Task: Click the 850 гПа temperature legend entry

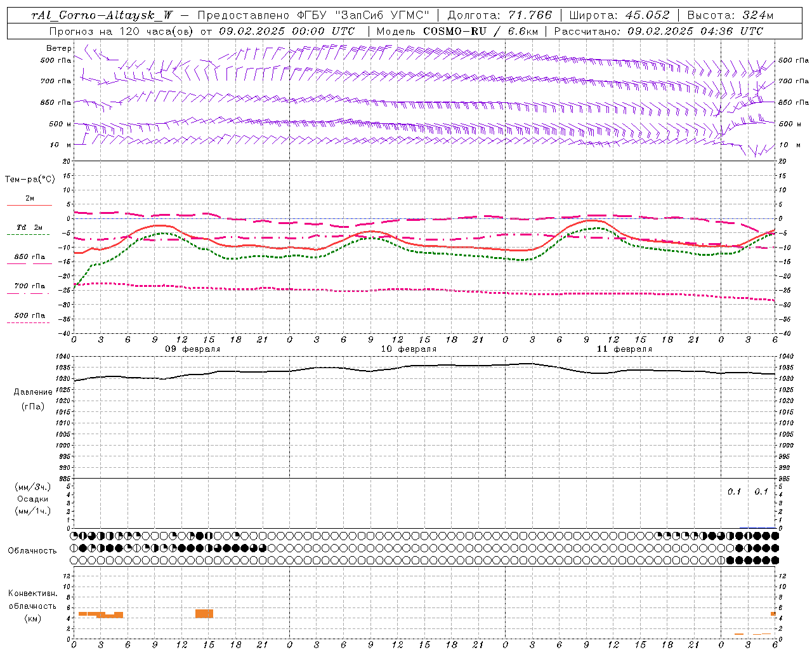Action: [x=29, y=257]
